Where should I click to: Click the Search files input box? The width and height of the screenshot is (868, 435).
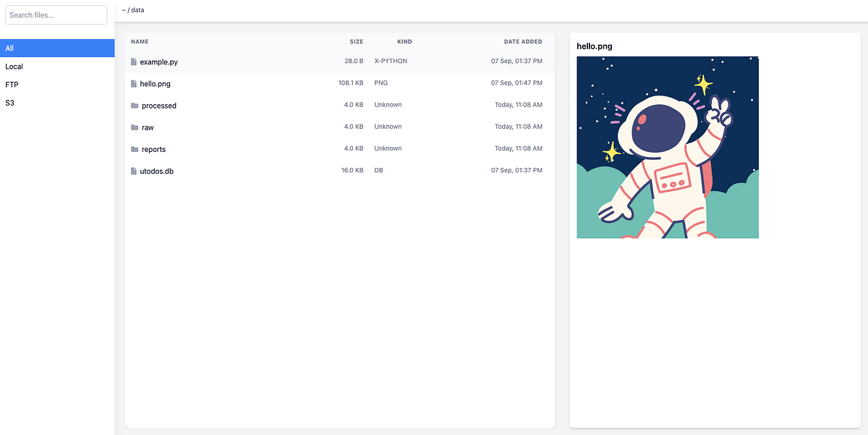[x=56, y=14]
